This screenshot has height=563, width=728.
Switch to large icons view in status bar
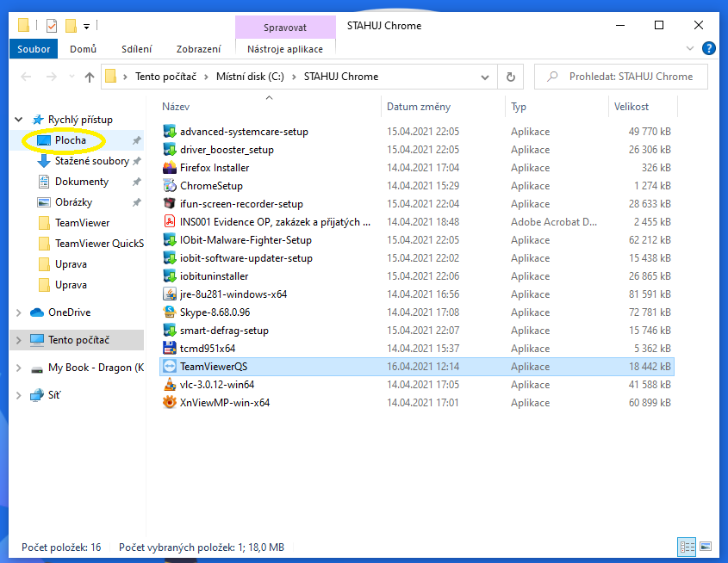pyautogui.click(x=706, y=547)
